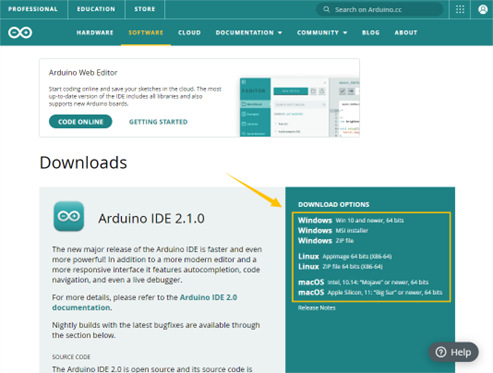The image size is (493, 373).
Task: Click the Downloads heading text
Action: [x=83, y=163]
